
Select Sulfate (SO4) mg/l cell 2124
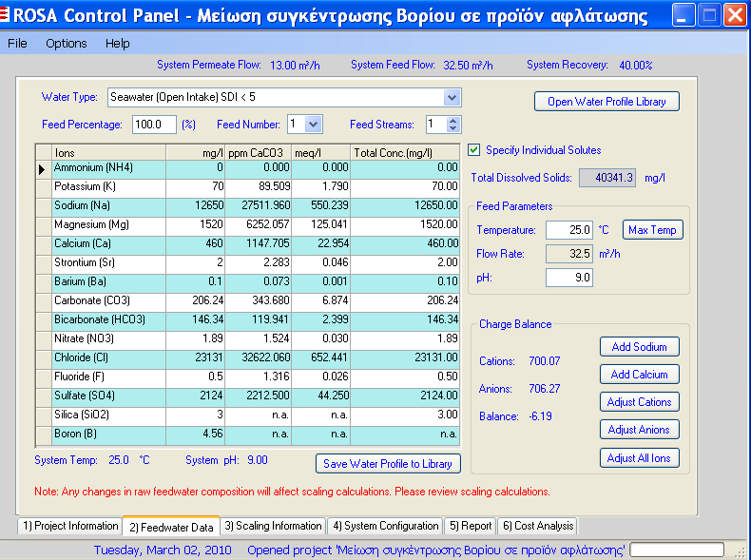(x=196, y=397)
